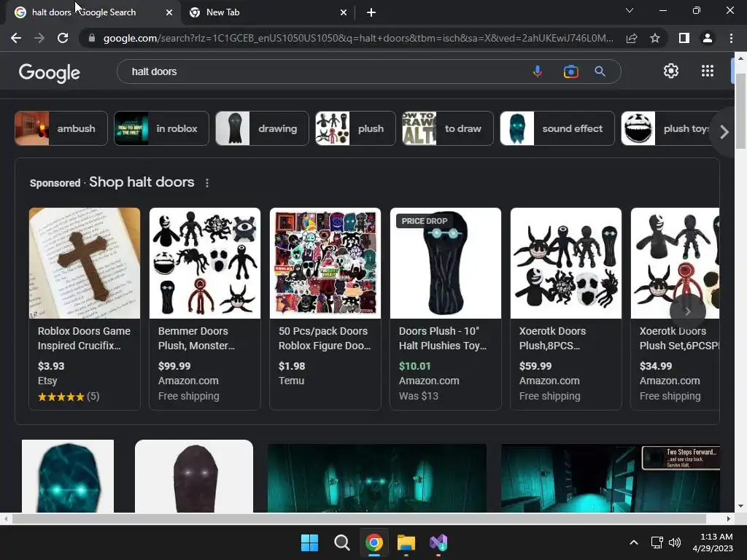Viewport: 747px width, 560px height.
Task: Go back to the previous page
Action: point(16,38)
